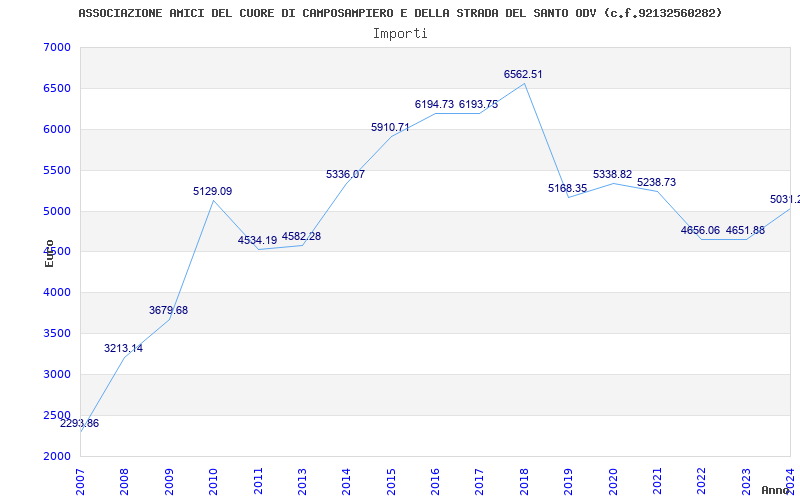Click the Importi chart subtitle
800x500 pixels.
click(400, 34)
